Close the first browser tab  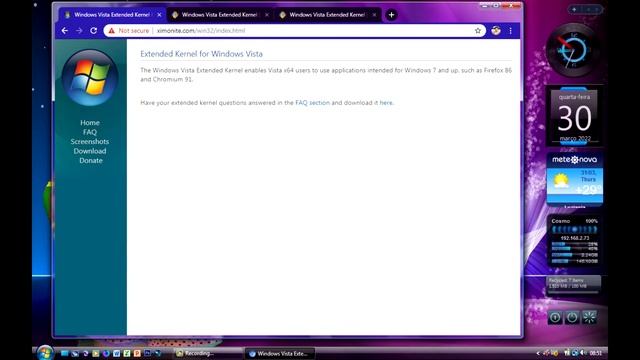pyautogui.click(x=159, y=15)
